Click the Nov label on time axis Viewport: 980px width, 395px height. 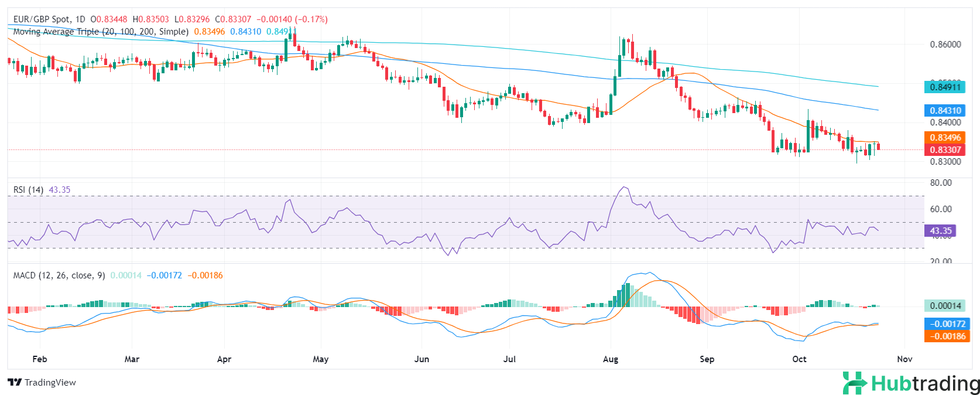point(904,359)
